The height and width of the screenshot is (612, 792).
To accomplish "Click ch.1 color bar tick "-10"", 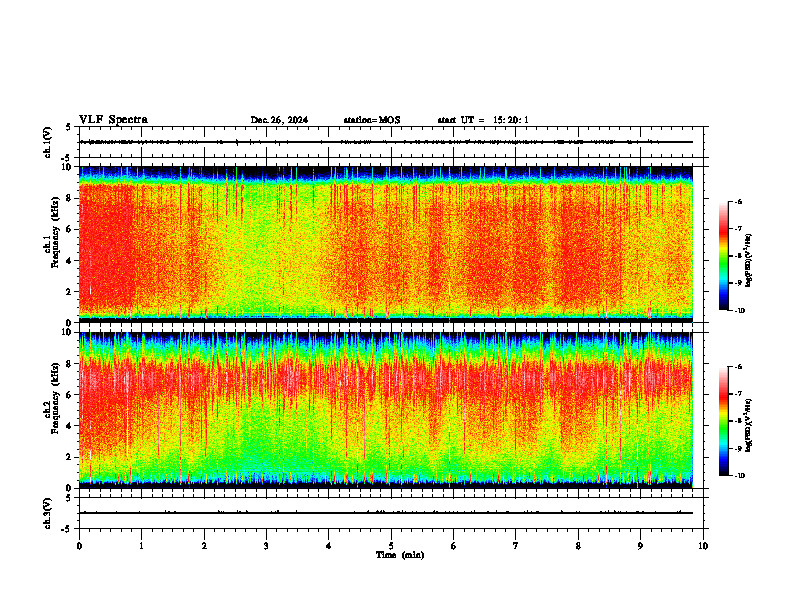I will pyautogui.click(x=740, y=311).
